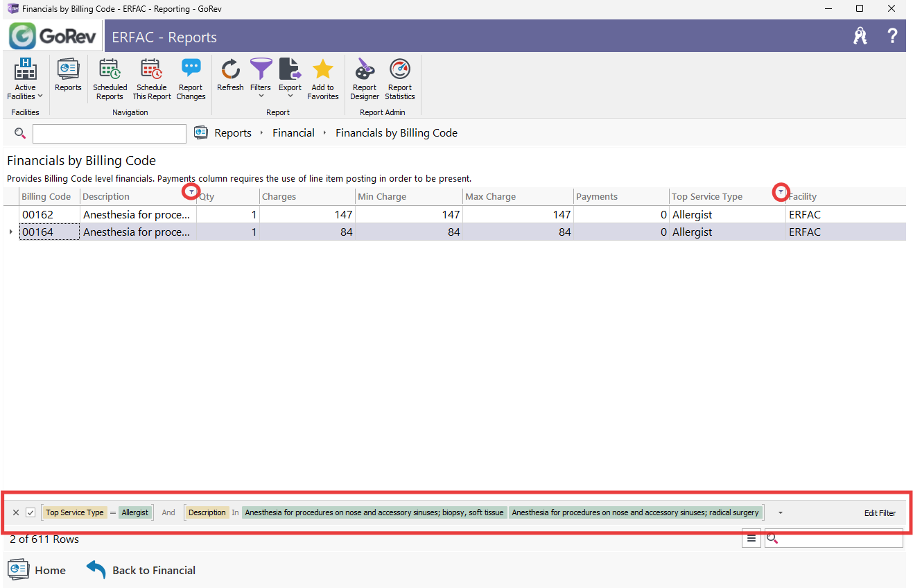Launch the Report Designer
The image size is (913, 588).
[x=365, y=80]
